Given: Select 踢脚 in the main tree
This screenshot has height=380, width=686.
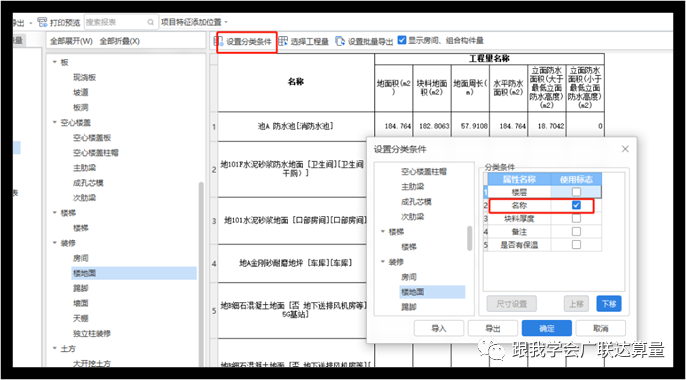Looking at the screenshot, I should [80, 288].
